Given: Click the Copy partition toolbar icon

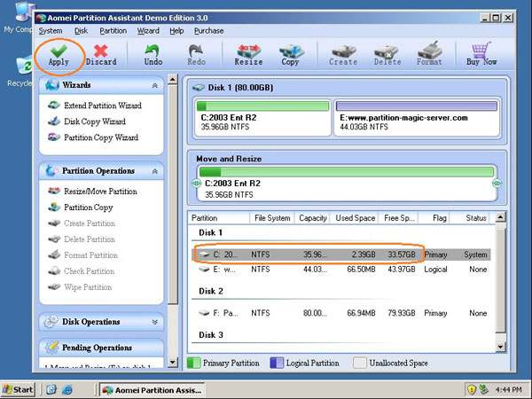Looking at the screenshot, I should pyautogui.click(x=290, y=50).
